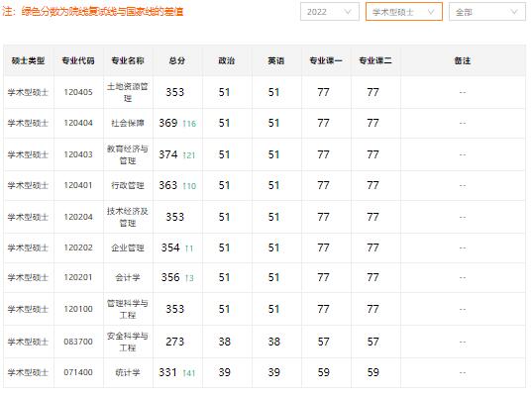This screenshot has width=532, height=394.
Task: Click the 专业课二 score 59 in 统计学 row
Action: tap(372, 372)
